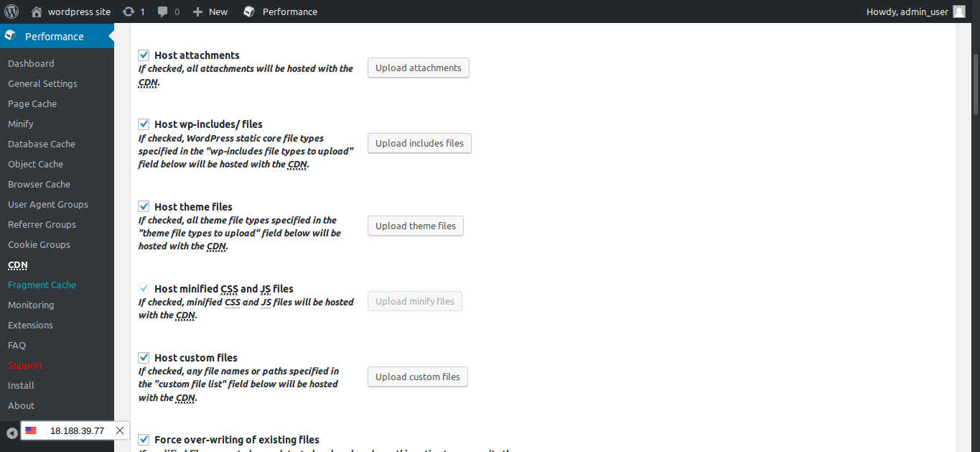Click the site home icon
This screenshot has height=452, width=980.
37,11
